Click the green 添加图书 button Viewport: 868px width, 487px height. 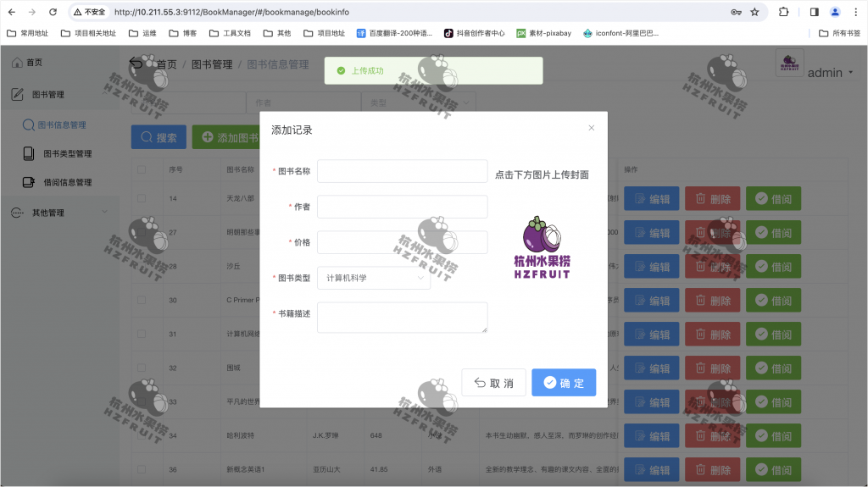click(x=227, y=137)
